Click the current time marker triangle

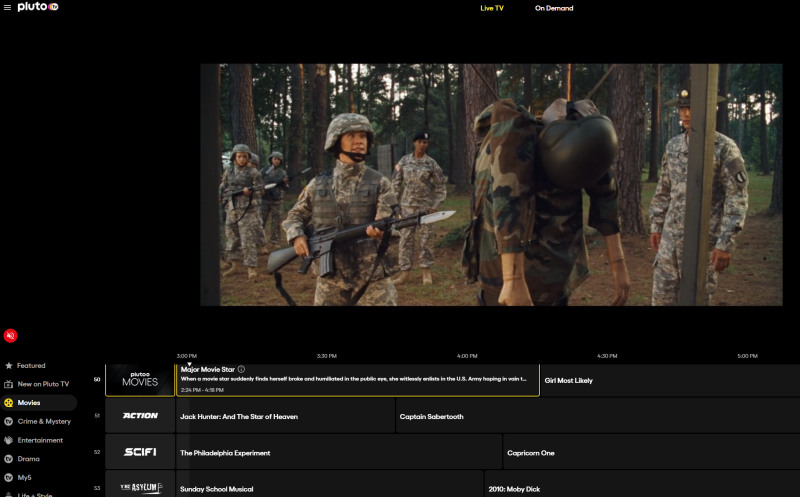click(189, 364)
